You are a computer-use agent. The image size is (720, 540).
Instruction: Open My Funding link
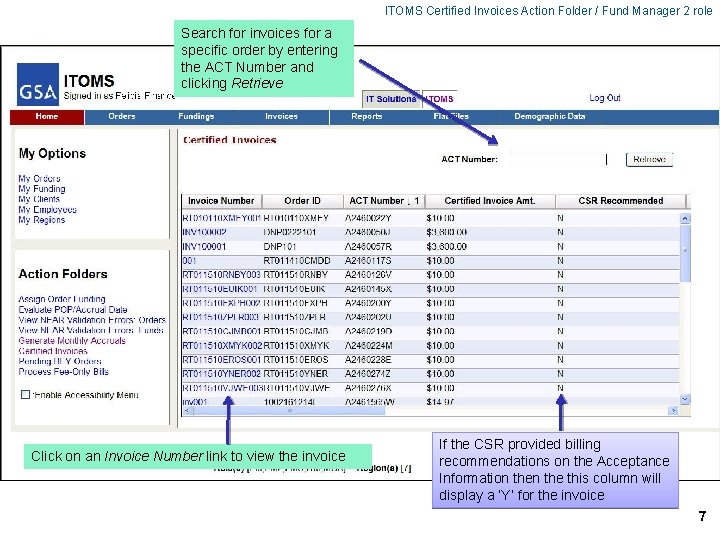coord(42,189)
